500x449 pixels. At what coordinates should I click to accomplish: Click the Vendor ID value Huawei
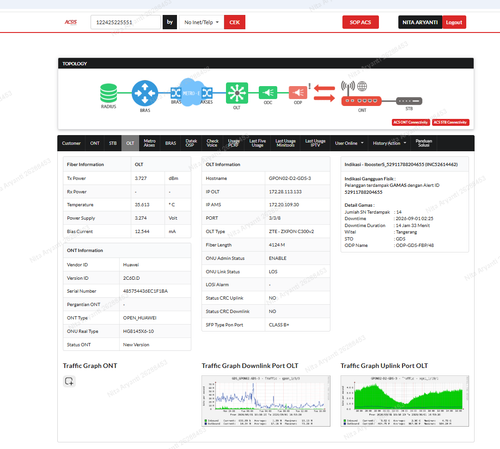(131, 265)
